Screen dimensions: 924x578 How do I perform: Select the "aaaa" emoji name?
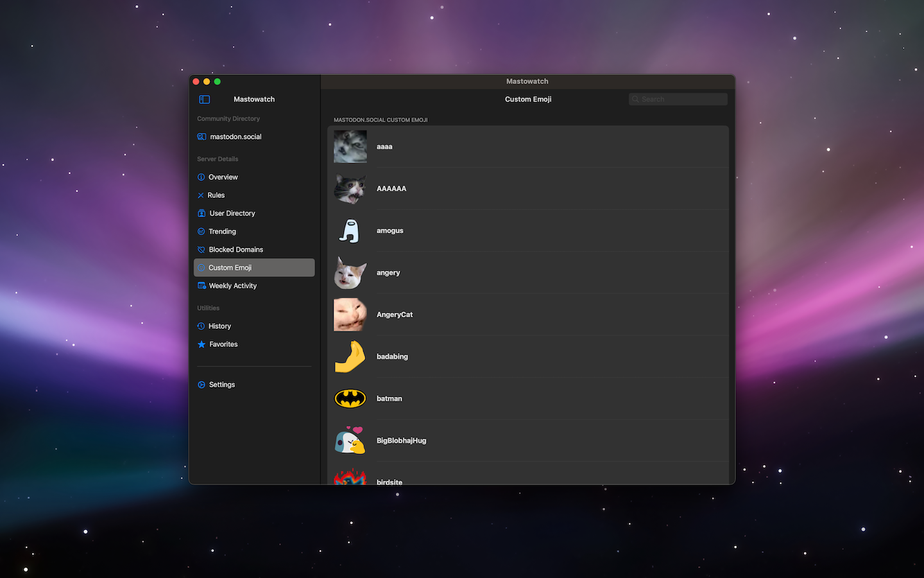coord(384,147)
